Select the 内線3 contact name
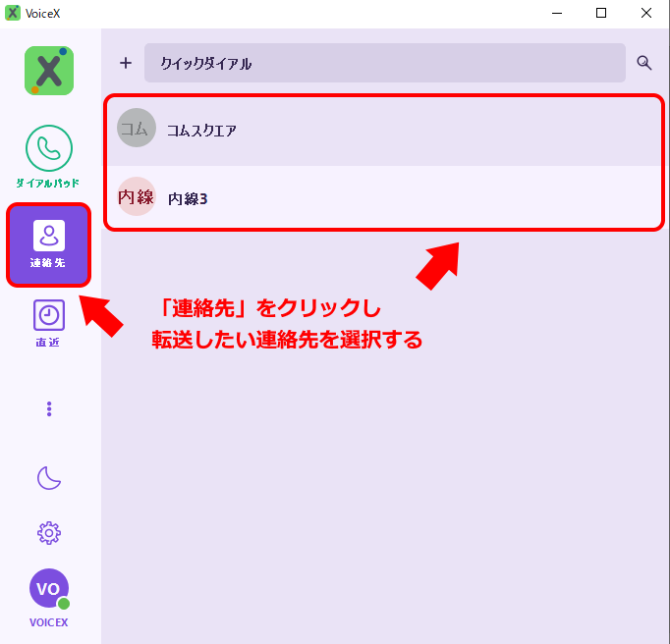The image size is (670, 644). [x=188, y=198]
